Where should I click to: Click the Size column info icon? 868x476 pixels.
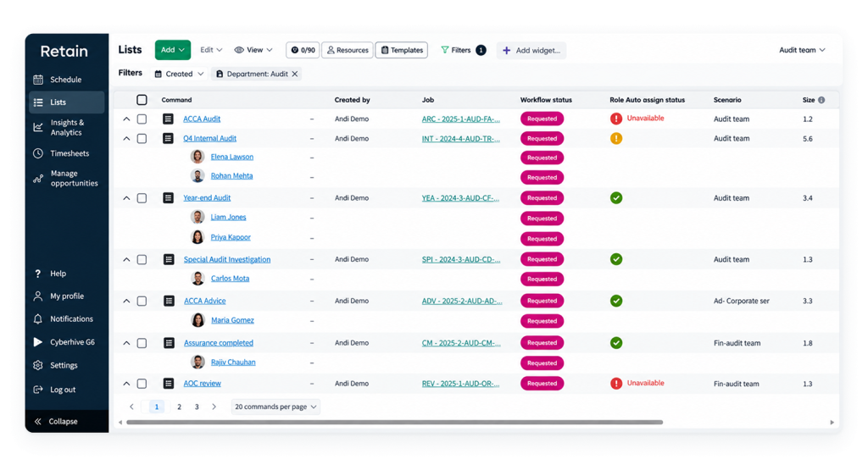(821, 100)
